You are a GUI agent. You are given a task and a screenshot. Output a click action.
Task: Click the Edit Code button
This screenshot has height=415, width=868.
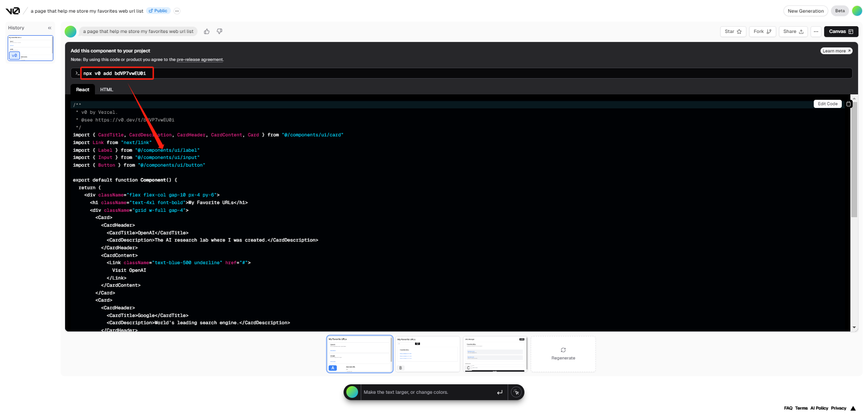827,104
